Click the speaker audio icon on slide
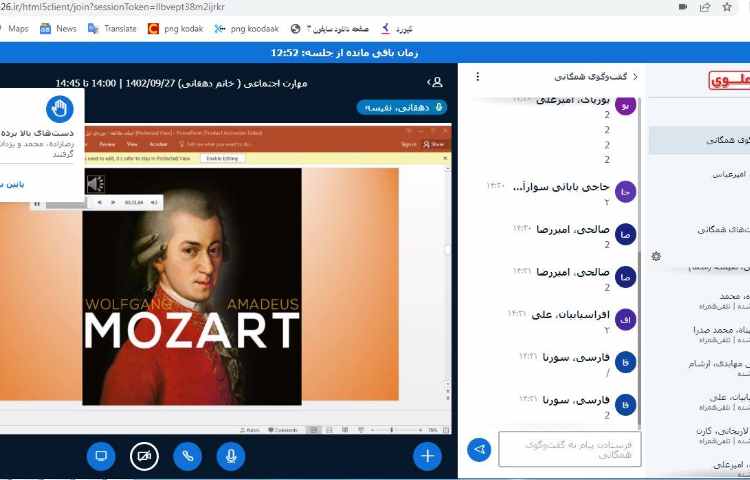Viewport: 750px width, 480px height. pyautogui.click(x=96, y=184)
